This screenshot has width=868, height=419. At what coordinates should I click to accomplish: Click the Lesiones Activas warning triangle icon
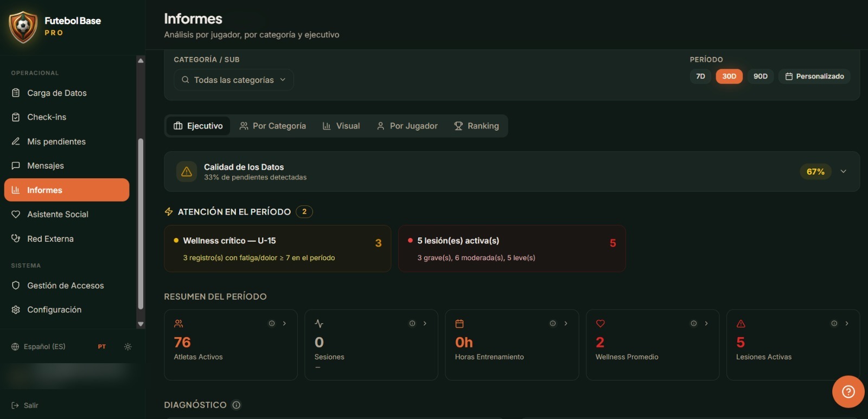point(741,324)
